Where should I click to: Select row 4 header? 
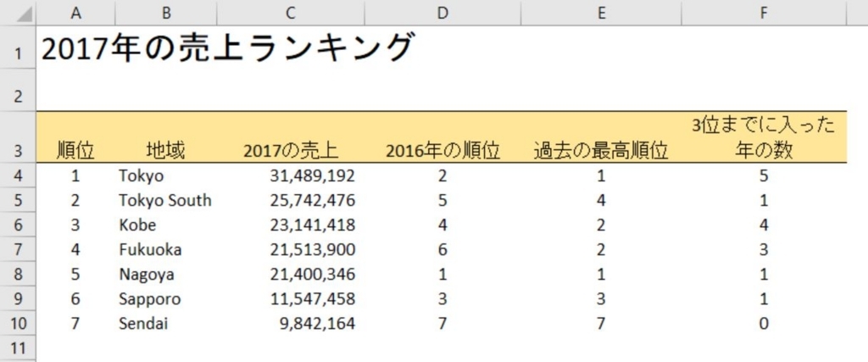(x=19, y=176)
